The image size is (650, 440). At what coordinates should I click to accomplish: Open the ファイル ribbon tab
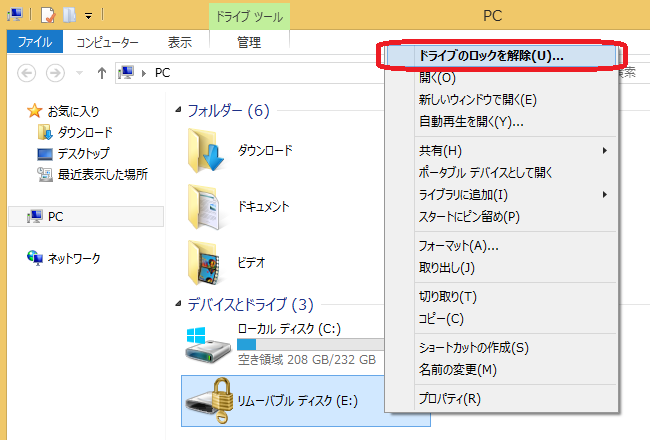point(35,41)
